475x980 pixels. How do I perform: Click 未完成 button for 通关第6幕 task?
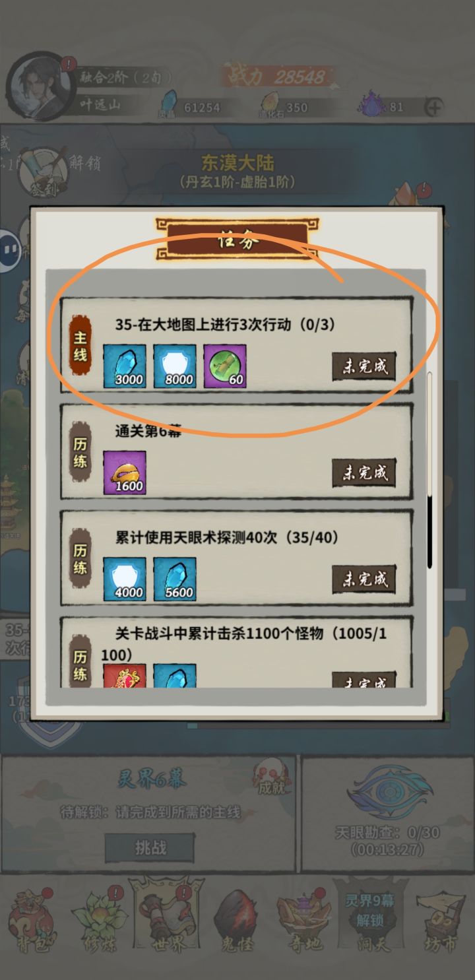[x=364, y=473]
